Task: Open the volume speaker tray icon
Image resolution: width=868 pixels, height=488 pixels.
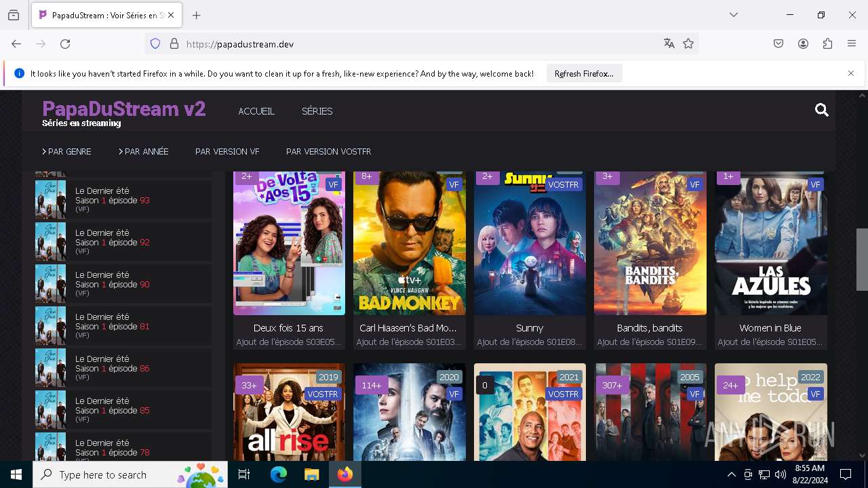Action: click(x=781, y=474)
